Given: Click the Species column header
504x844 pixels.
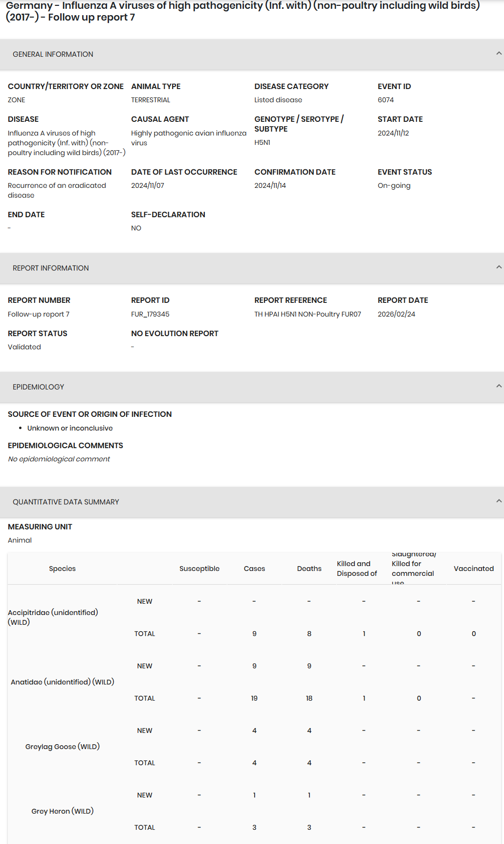Looking at the screenshot, I should (x=62, y=569).
